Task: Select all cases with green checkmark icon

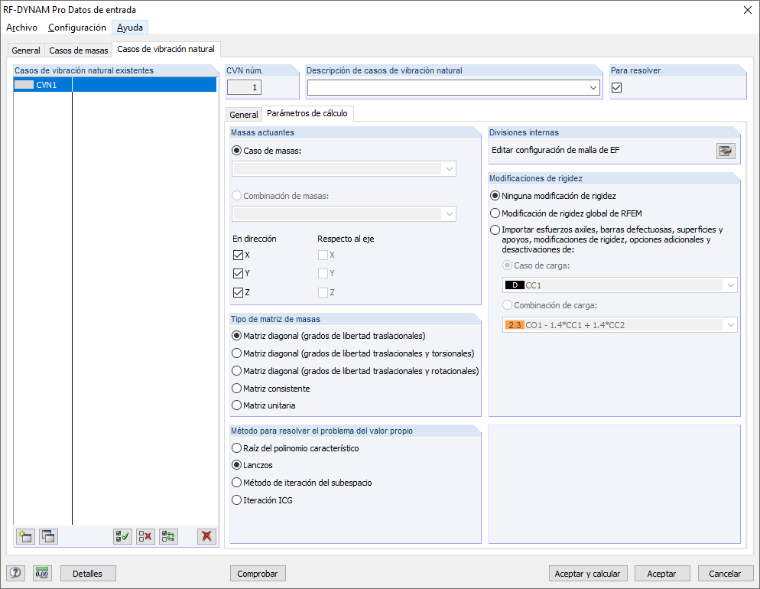Action: pyautogui.click(x=122, y=537)
